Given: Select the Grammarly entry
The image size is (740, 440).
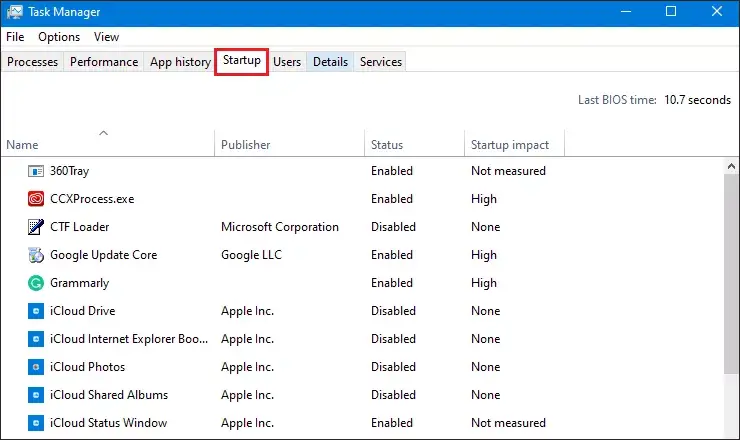Looking at the screenshot, I should 79,283.
